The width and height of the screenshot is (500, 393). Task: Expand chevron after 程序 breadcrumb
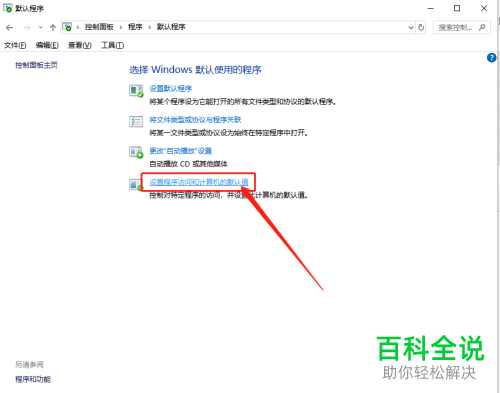pos(150,27)
